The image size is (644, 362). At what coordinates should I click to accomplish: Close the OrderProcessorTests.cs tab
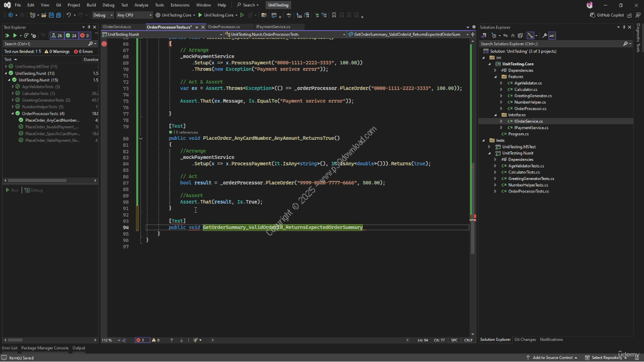point(202,27)
